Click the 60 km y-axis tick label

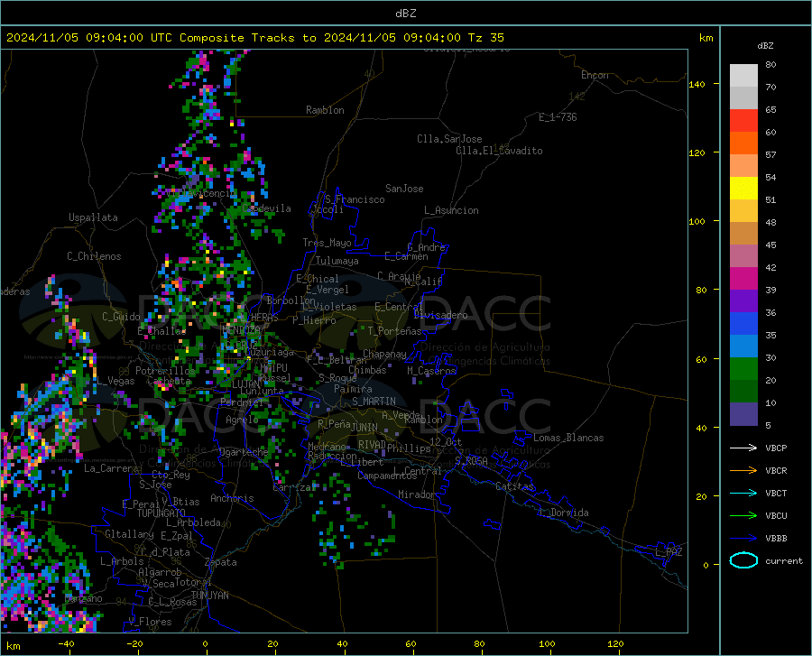pos(701,359)
